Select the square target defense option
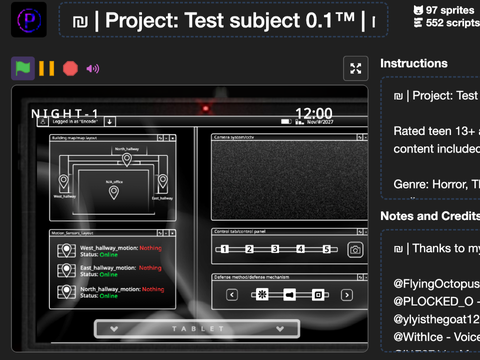The image size is (480, 360). [318, 295]
